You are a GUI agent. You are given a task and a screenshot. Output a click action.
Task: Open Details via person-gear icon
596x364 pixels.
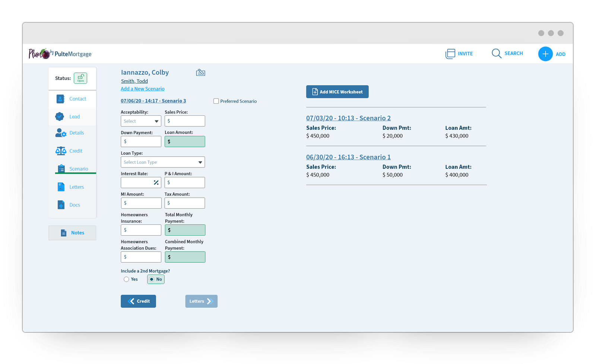click(x=61, y=133)
